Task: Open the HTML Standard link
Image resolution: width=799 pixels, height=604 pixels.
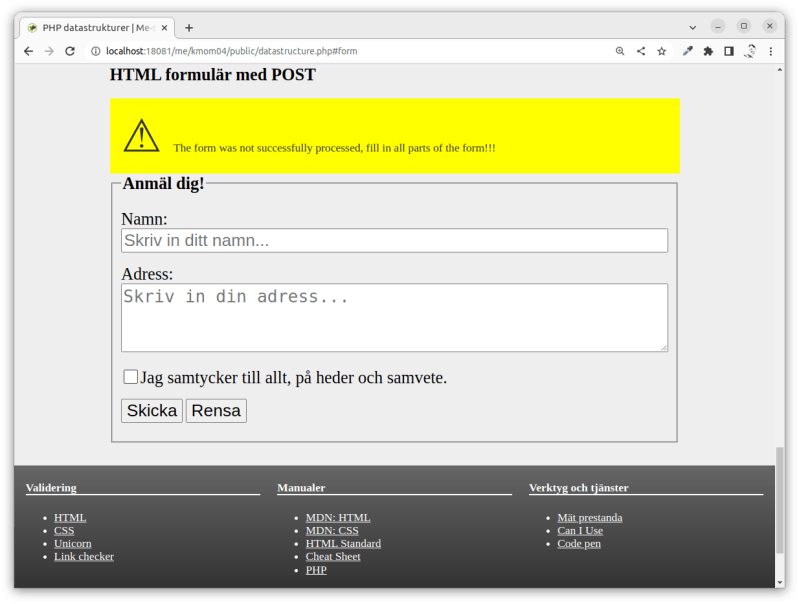Action: point(343,544)
